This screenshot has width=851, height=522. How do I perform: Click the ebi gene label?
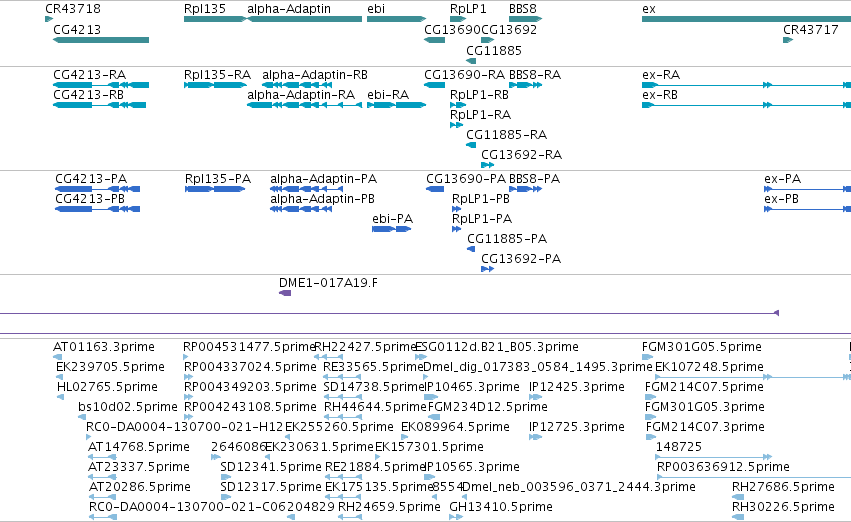click(x=376, y=9)
